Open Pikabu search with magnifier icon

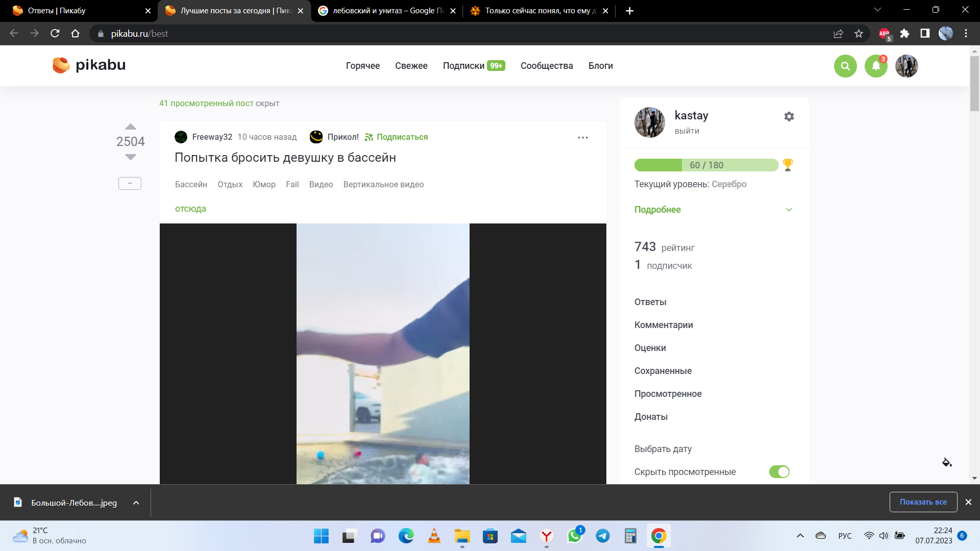point(845,66)
